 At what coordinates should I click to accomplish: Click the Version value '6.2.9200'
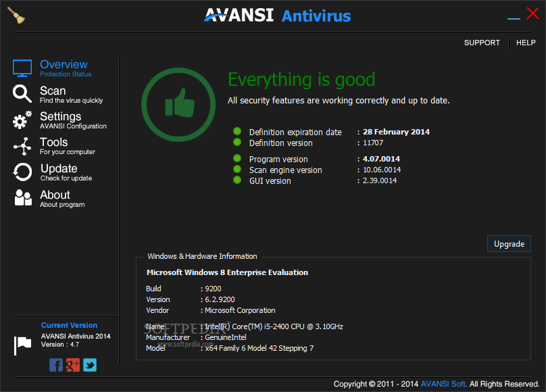pyautogui.click(x=220, y=299)
